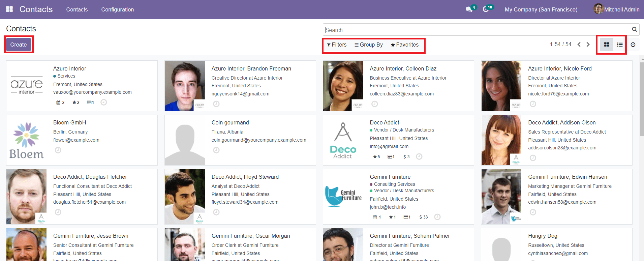This screenshot has width=644, height=261.
Task: Open the Contacts menu item
Action: pos(77,9)
